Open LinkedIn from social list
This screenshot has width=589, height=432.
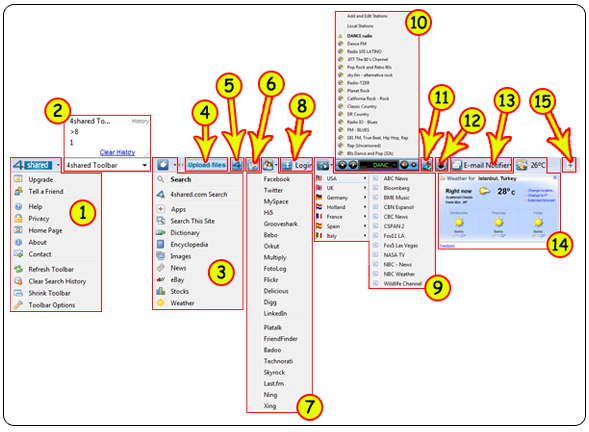[275, 313]
